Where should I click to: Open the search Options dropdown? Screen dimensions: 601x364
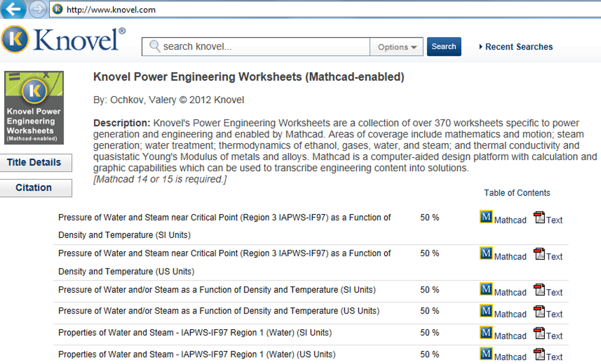coord(397,47)
